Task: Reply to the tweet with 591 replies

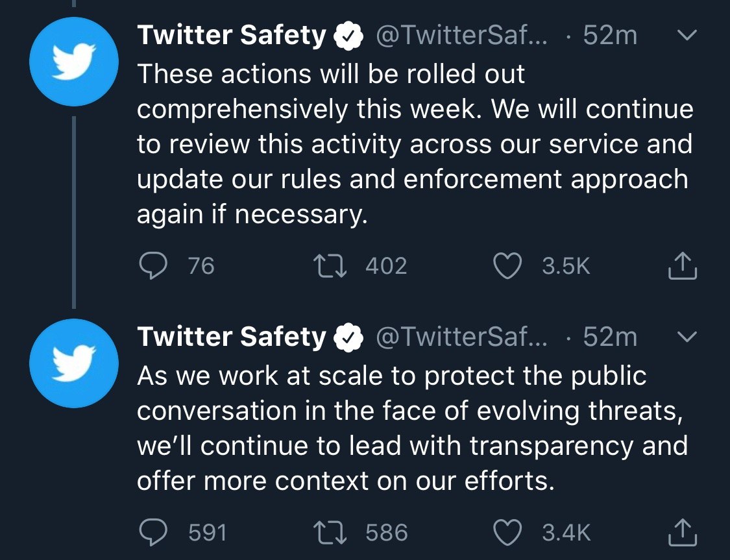Action: [153, 532]
